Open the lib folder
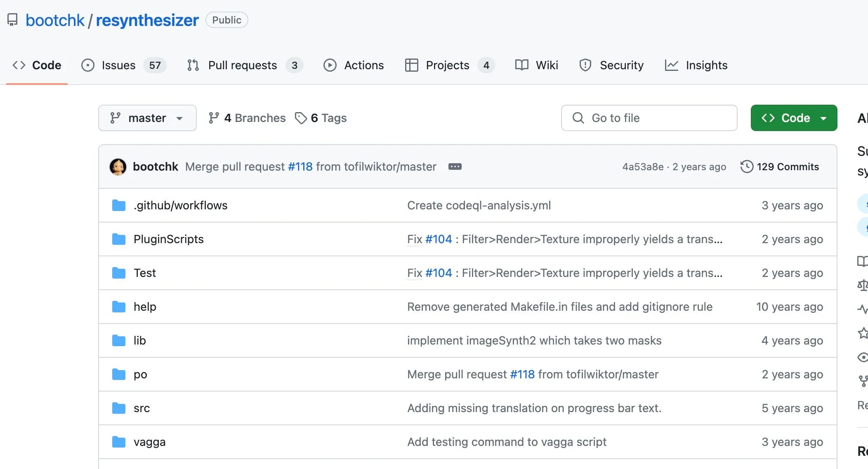This screenshot has width=868, height=469. [x=139, y=340]
